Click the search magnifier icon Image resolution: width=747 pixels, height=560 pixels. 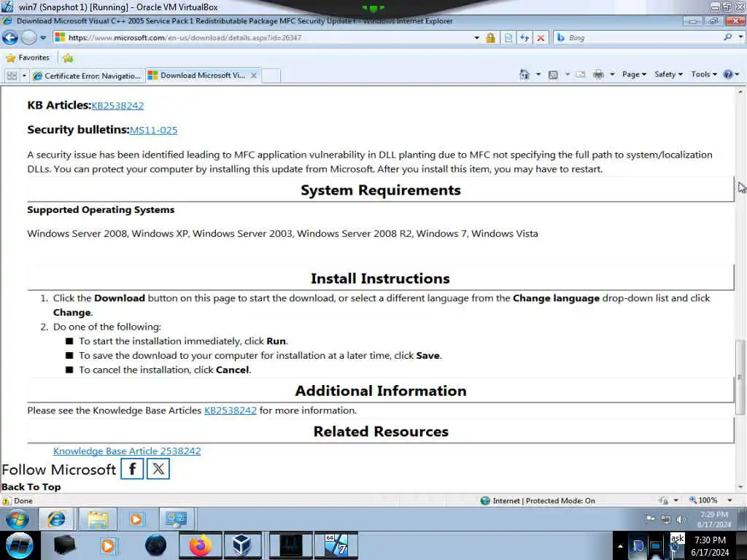tap(727, 37)
